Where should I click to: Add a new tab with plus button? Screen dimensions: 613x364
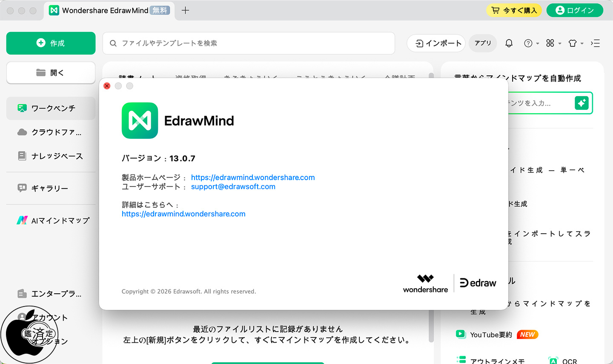pyautogui.click(x=185, y=10)
